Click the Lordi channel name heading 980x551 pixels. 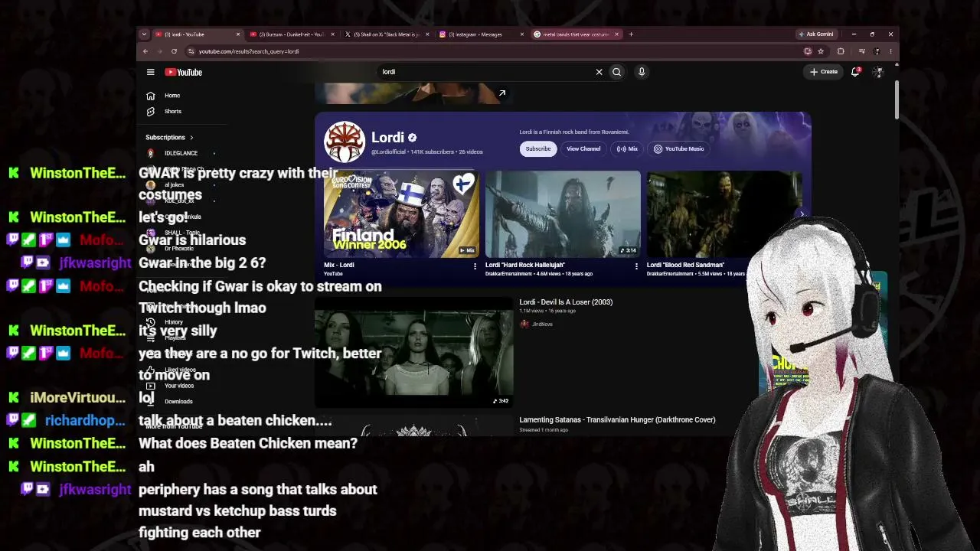click(x=387, y=138)
